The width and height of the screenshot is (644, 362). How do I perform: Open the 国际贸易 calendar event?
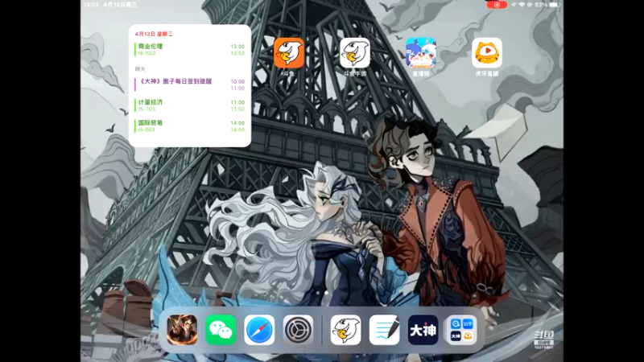click(190, 126)
